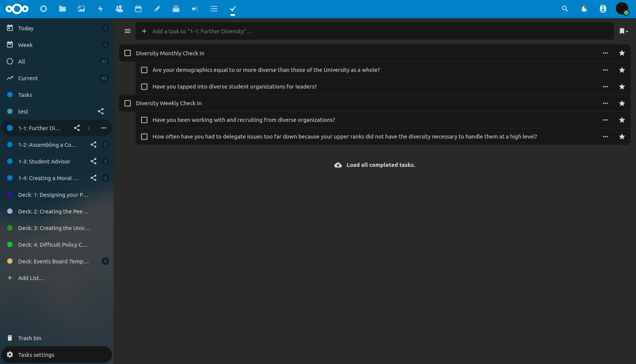Toggle the star on Diversity Weekly Check In
The height and width of the screenshot is (364, 636).
pos(622,103)
